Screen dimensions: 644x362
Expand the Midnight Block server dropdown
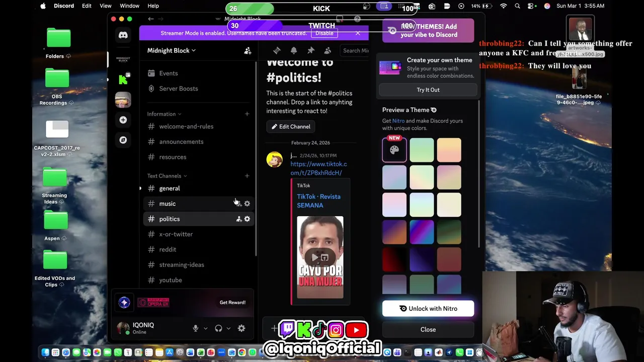pyautogui.click(x=172, y=51)
